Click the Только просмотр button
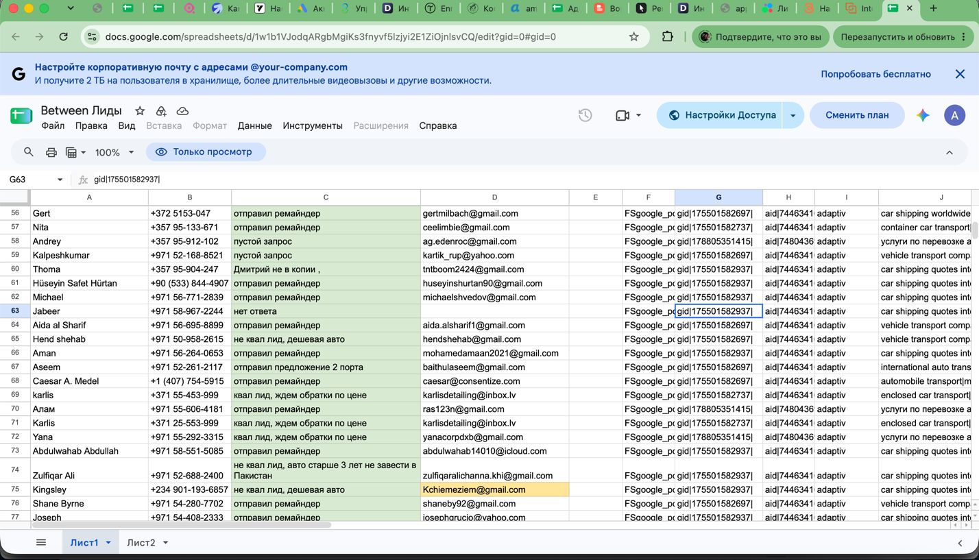Image resolution: width=979 pixels, height=560 pixels. (x=205, y=152)
